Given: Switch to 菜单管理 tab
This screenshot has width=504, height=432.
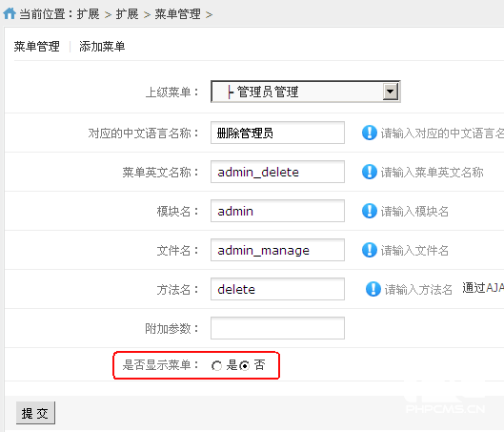Looking at the screenshot, I should (36, 47).
